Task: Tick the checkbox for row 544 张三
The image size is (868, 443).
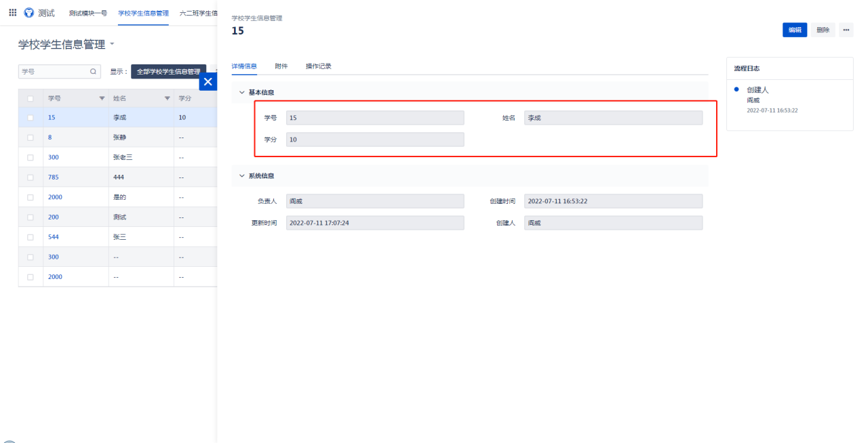Action: click(31, 237)
